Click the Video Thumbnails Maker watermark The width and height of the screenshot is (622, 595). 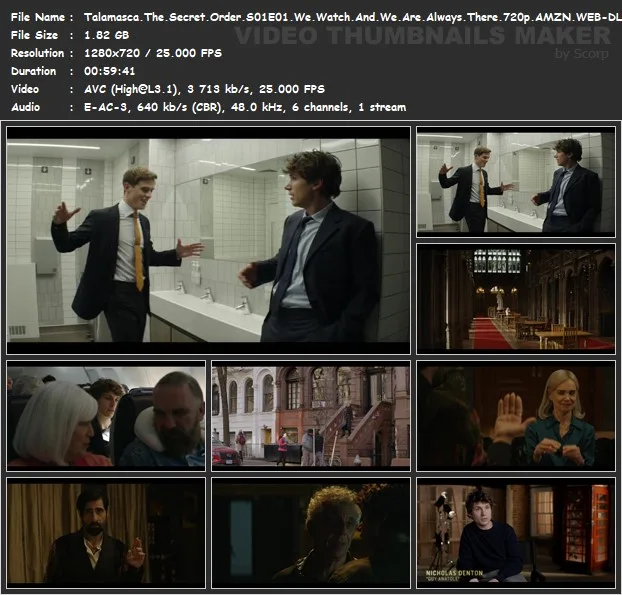tap(420, 38)
